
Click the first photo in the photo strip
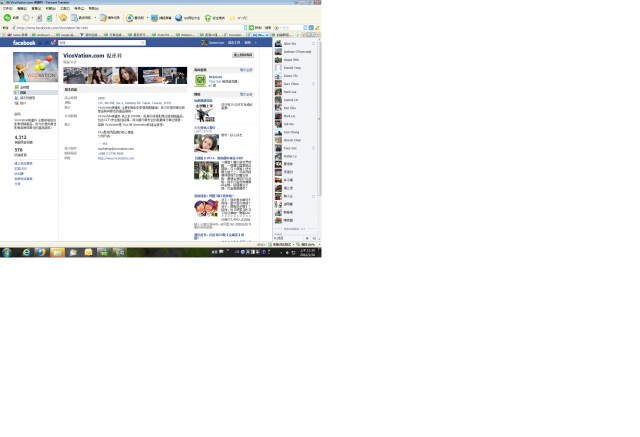[76, 75]
